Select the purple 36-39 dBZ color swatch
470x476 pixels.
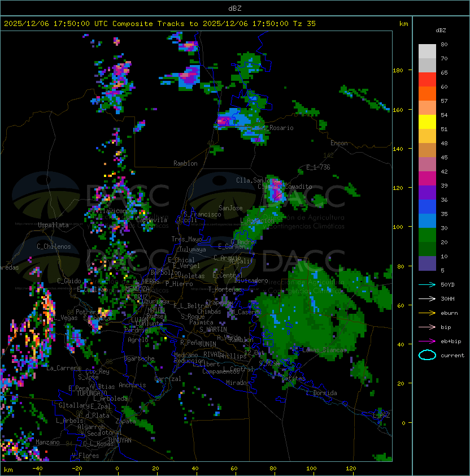pos(427,193)
